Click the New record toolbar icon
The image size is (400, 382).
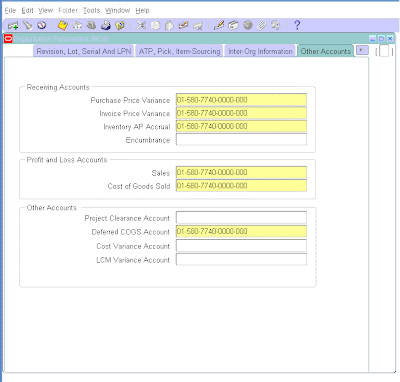[x=13, y=25]
